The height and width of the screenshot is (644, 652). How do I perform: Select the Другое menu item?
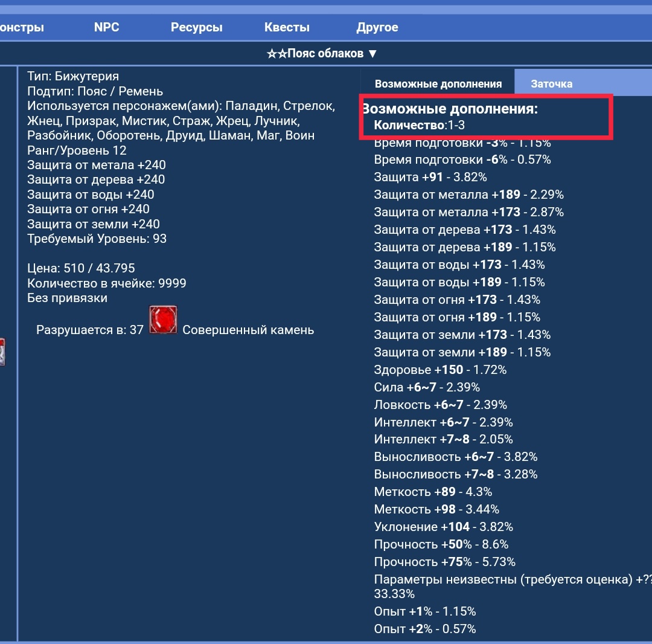click(377, 27)
